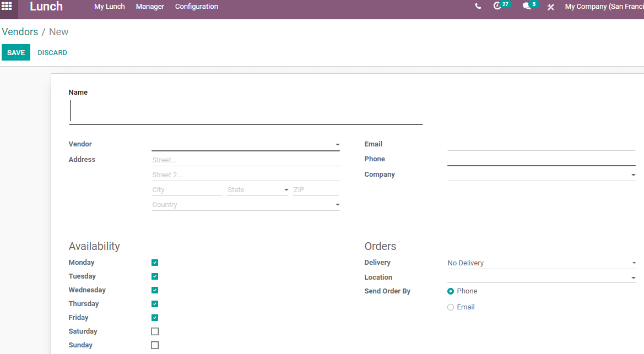Uncheck the Tuesday availability checkbox

pyautogui.click(x=155, y=276)
